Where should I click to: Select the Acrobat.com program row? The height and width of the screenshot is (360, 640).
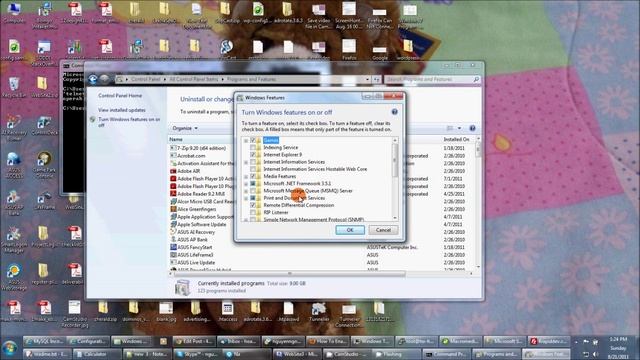click(x=191, y=156)
